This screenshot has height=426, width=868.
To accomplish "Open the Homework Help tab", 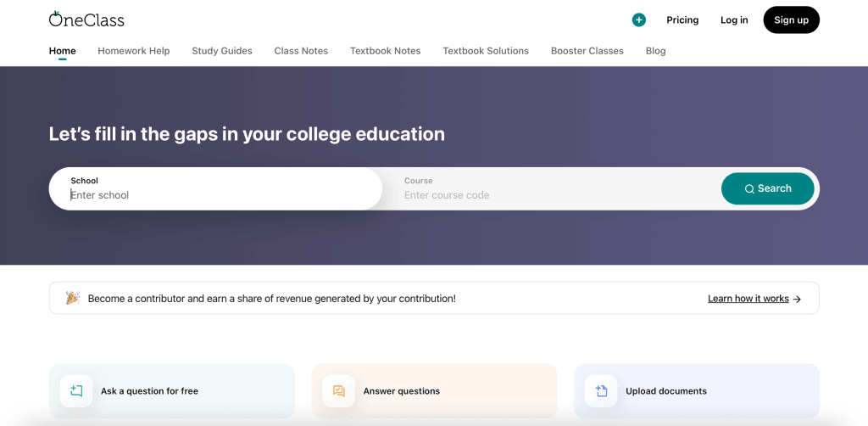I will tap(134, 51).
